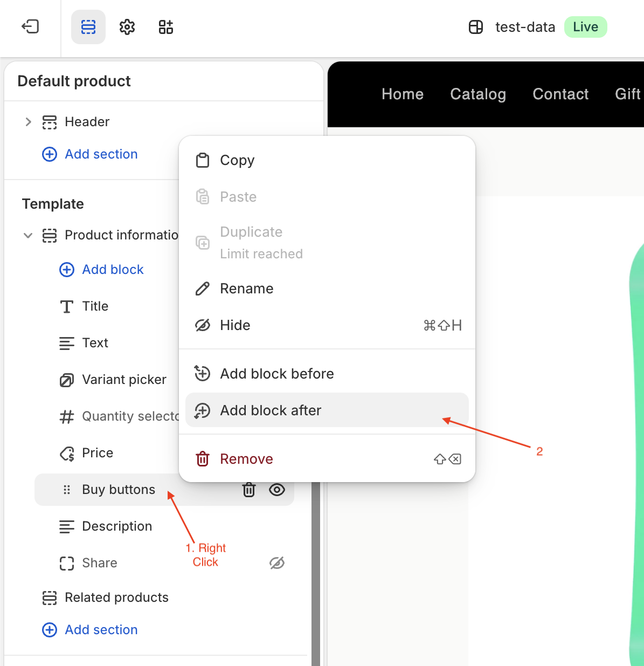
Task: Click the Share block bracket icon
Action: 67,563
